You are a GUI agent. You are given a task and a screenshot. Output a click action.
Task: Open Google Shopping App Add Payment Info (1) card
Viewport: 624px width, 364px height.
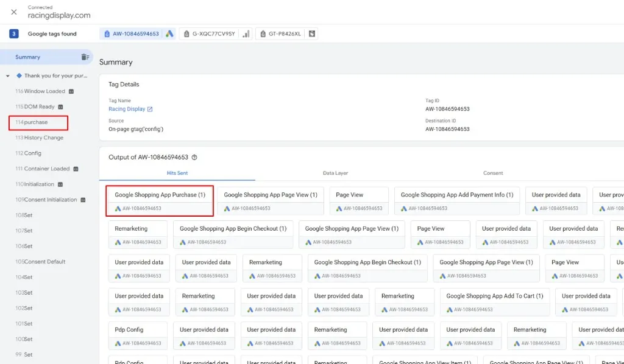[x=457, y=201]
